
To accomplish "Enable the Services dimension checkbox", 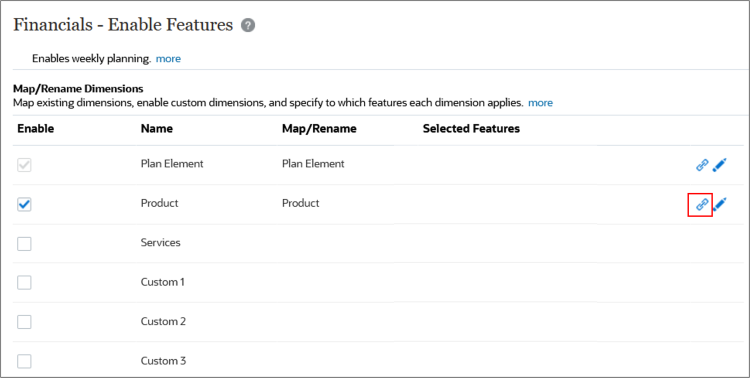I will 24,244.
